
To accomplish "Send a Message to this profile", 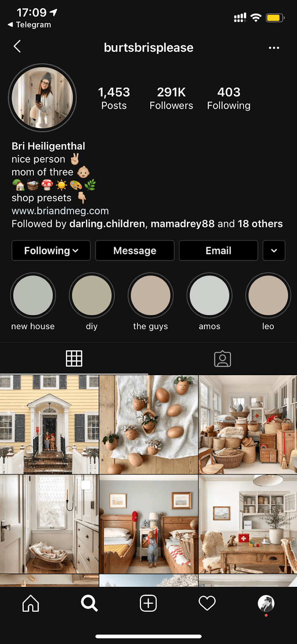I will click(x=135, y=251).
